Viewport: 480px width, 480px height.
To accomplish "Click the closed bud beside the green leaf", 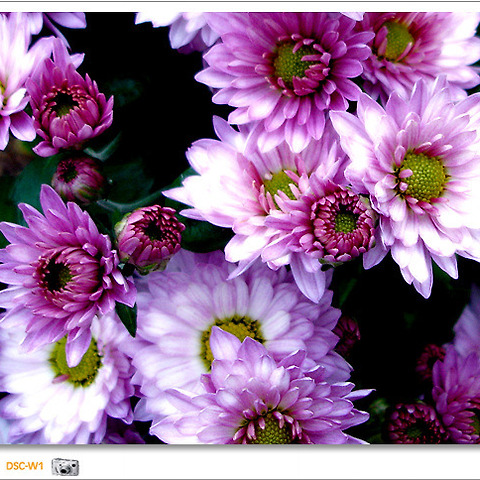I will click(150, 238).
